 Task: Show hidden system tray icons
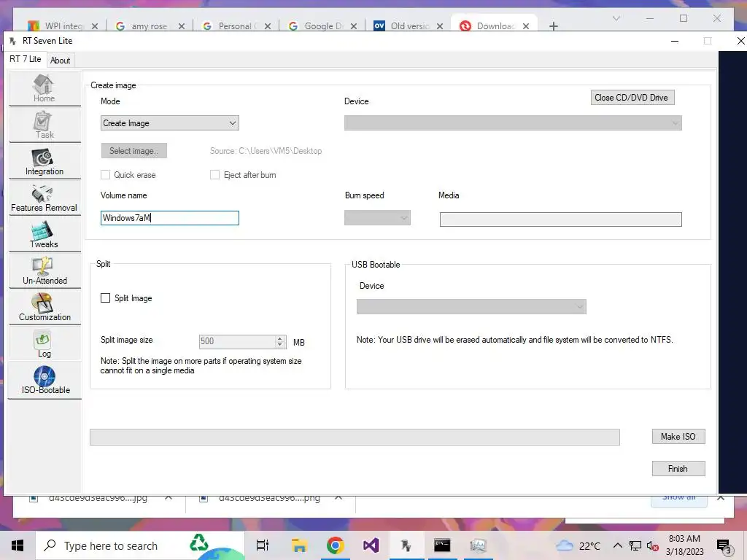click(617, 545)
